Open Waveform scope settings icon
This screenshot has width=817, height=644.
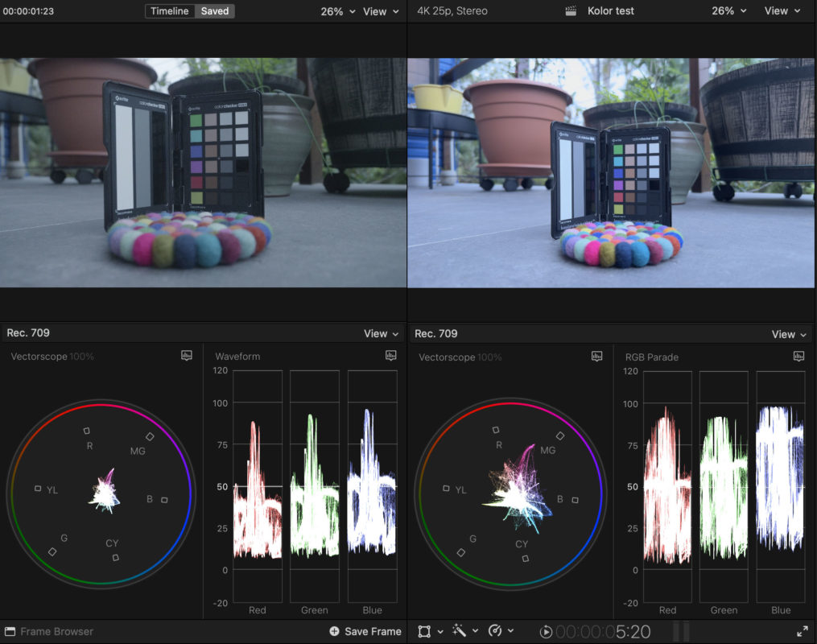(390, 355)
